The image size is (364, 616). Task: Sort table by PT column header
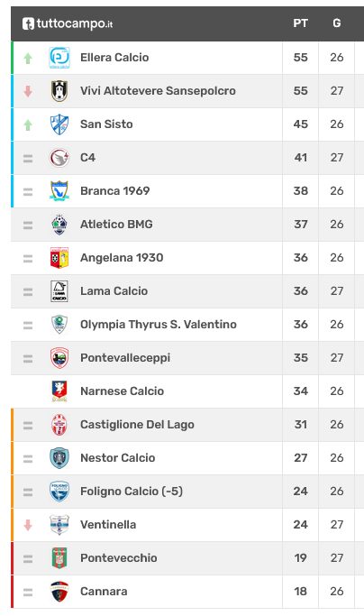[300, 23]
